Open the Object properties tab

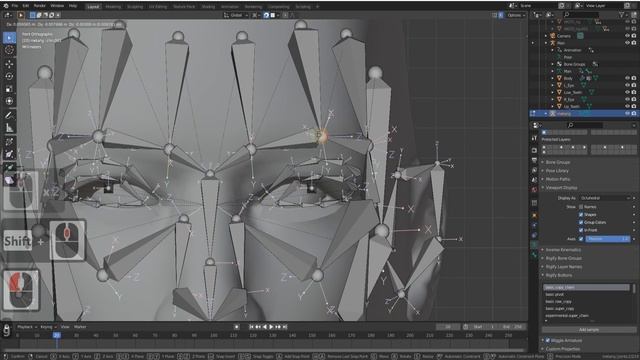534,215
